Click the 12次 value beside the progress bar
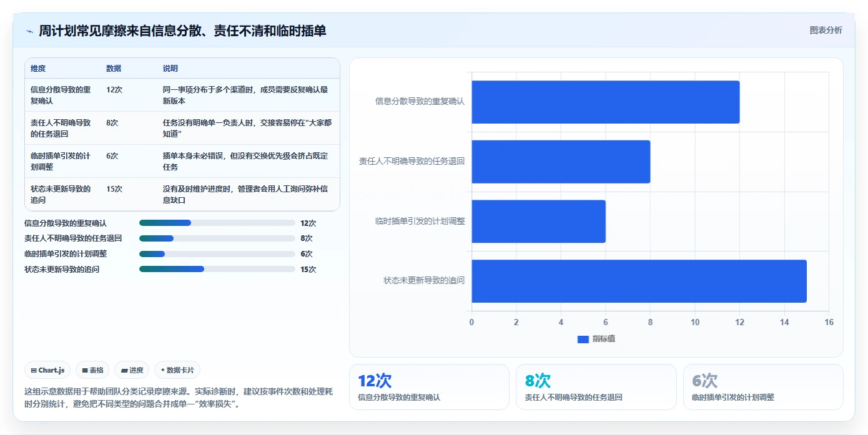Viewport: 868px width, 435px height. click(x=308, y=223)
